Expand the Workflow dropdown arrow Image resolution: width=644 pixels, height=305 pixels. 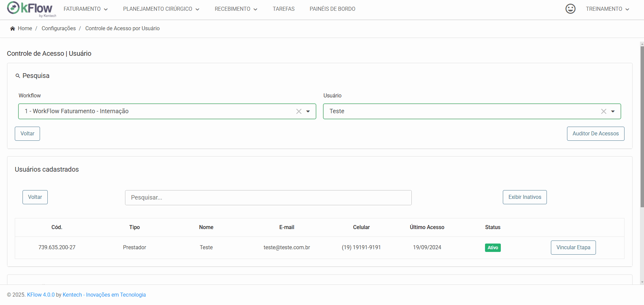tap(308, 112)
